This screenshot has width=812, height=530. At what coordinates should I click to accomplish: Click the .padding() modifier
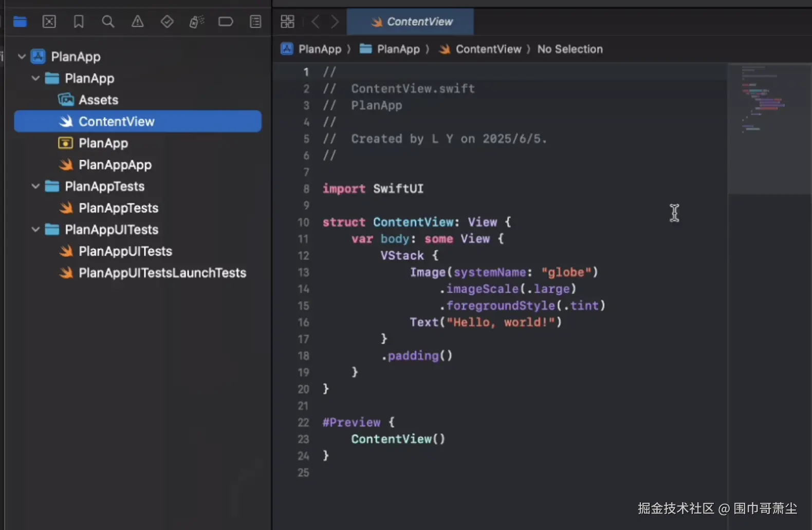pyautogui.click(x=417, y=356)
